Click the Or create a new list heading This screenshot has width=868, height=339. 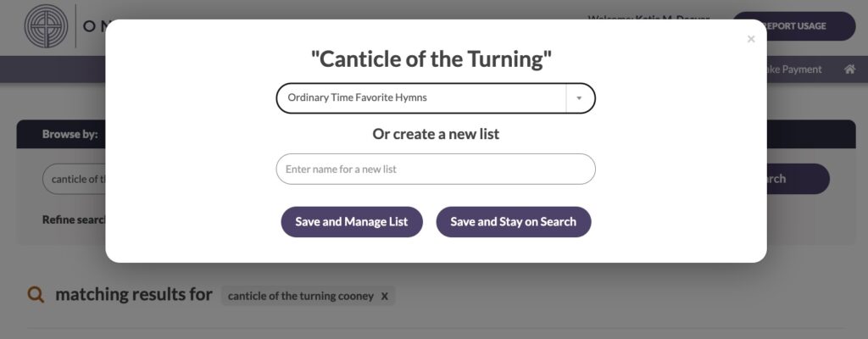tap(436, 134)
